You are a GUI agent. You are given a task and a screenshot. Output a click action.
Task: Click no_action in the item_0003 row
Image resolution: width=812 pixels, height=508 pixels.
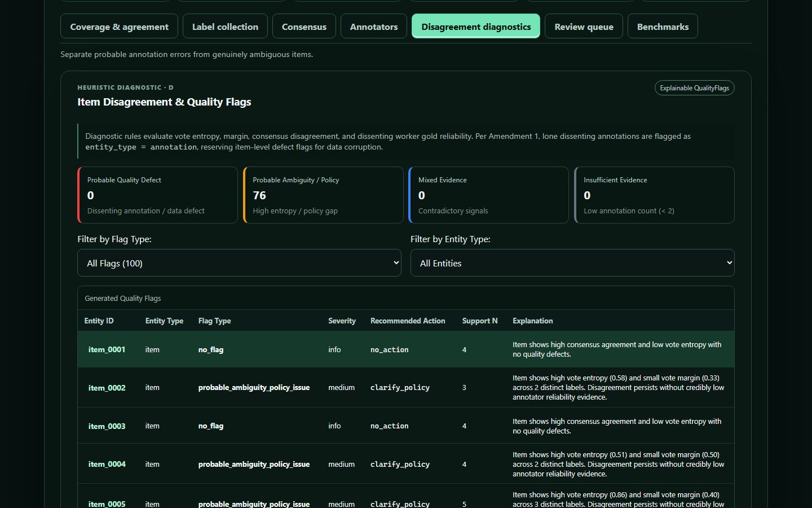coord(389,426)
